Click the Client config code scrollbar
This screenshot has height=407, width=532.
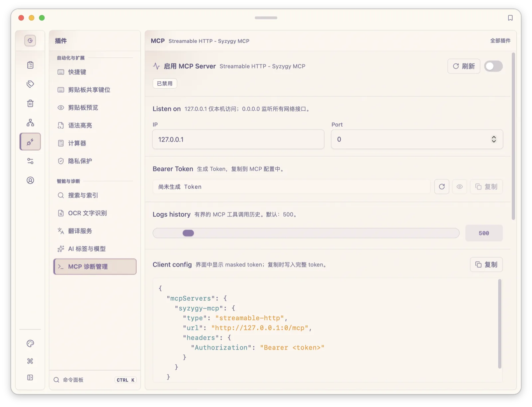pos(499,324)
